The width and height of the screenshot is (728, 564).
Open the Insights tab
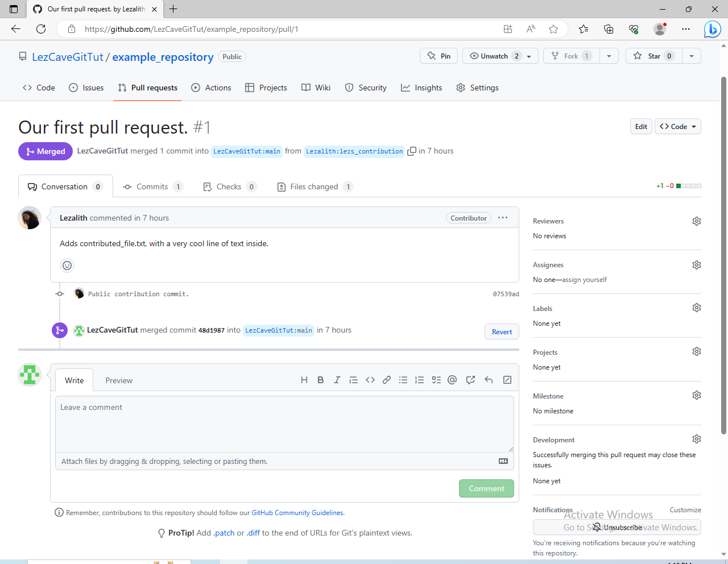(421, 88)
